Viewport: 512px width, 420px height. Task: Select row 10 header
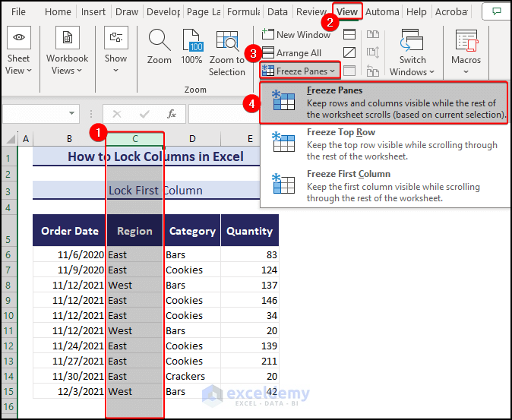(x=8, y=315)
